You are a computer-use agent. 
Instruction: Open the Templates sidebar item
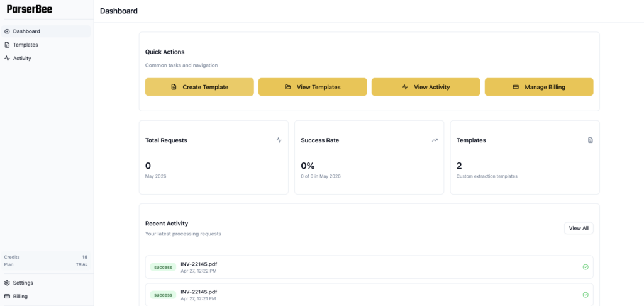(x=46, y=45)
